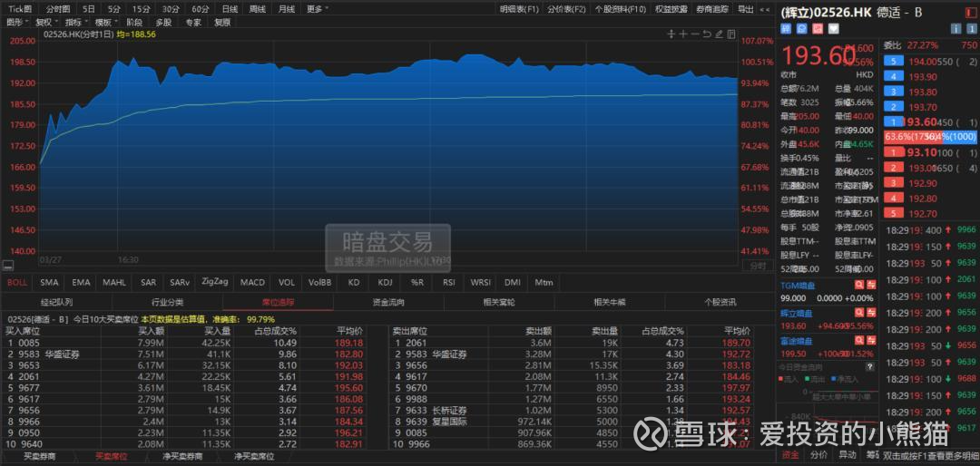Screen dimensions: 980x466
Task: Switch chart to Tick图 view
Action: pos(20,9)
